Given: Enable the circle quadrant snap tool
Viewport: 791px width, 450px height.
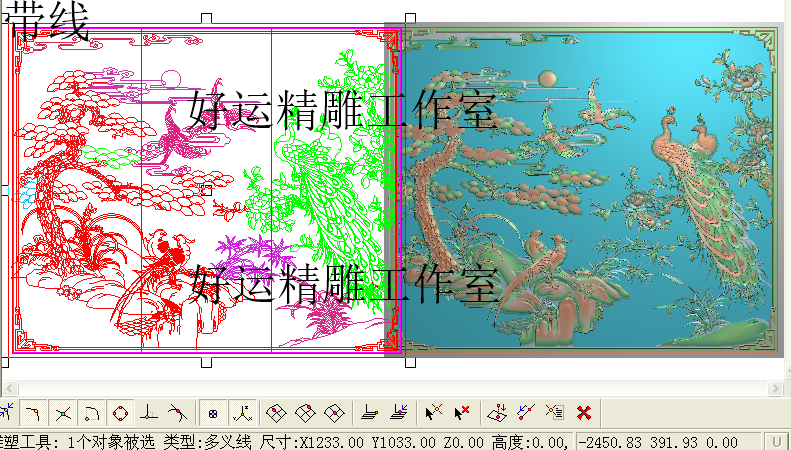Looking at the screenshot, I should point(121,414).
